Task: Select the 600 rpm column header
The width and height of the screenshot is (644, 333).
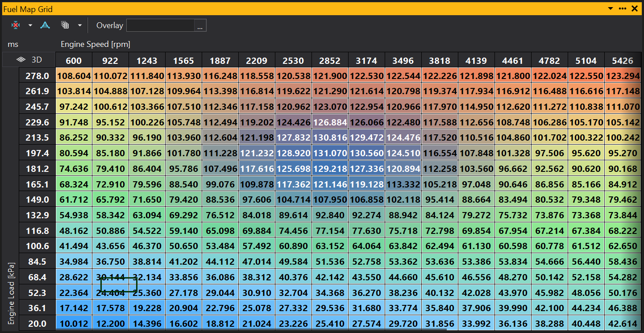Action: 74,61
